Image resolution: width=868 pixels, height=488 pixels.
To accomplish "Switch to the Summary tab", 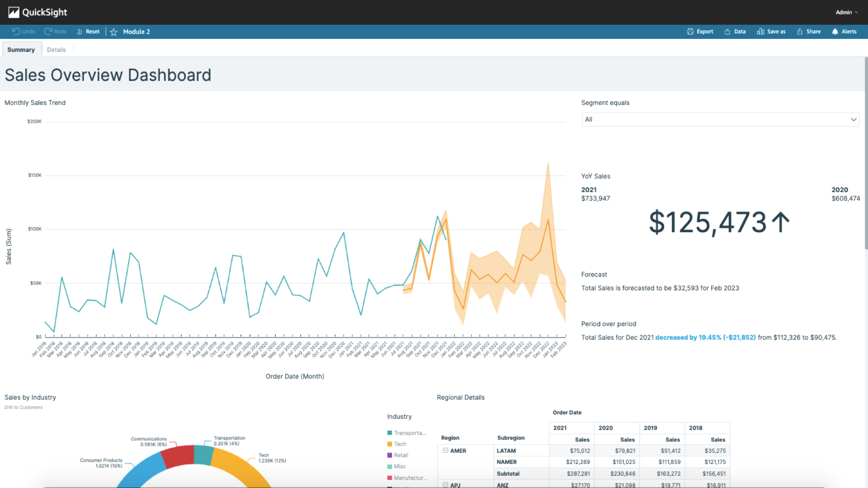I will tap(21, 50).
